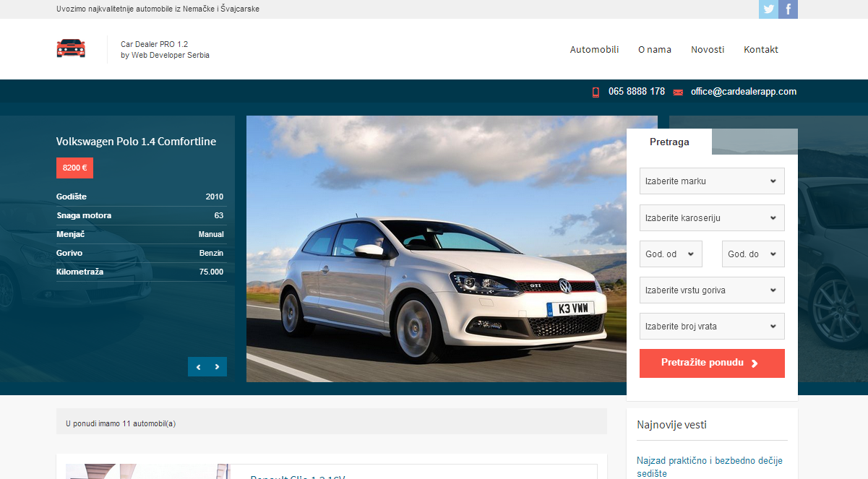The image size is (868, 479).
Task: Click the Pretražite ponudu search button
Action: click(712, 363)
